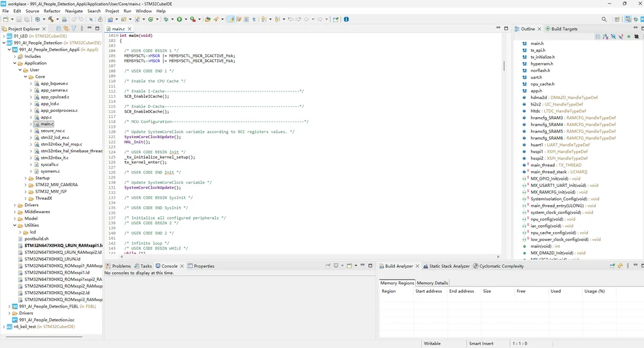Screen dimensions: 644x348
Task: Collapse the Core folder in tree
Action: coord(25,77)
